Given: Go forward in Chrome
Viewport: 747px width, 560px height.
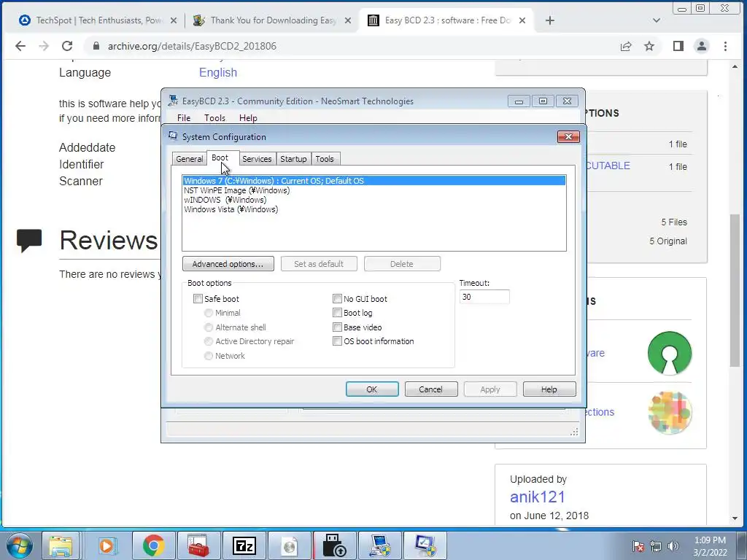Looking at the screenshot, I should point(44,46).
